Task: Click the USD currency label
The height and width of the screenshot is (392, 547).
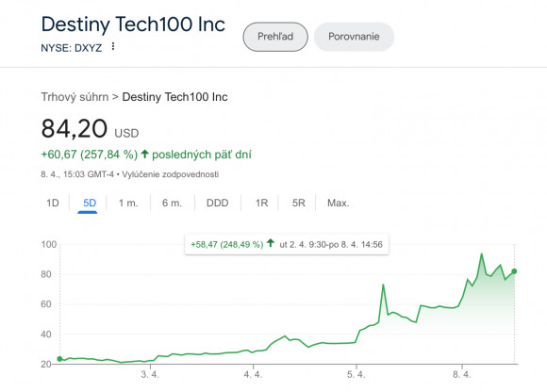Action: (x=126, y=133)
